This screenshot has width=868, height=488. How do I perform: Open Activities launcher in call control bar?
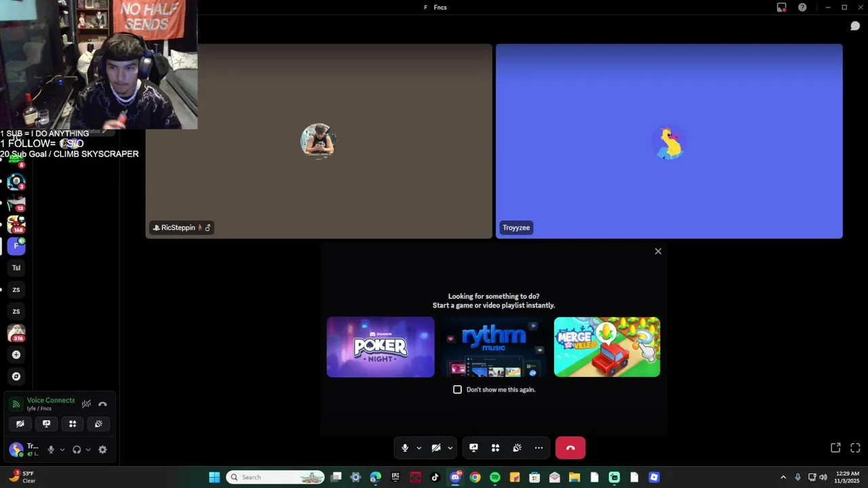click(496, 448)
